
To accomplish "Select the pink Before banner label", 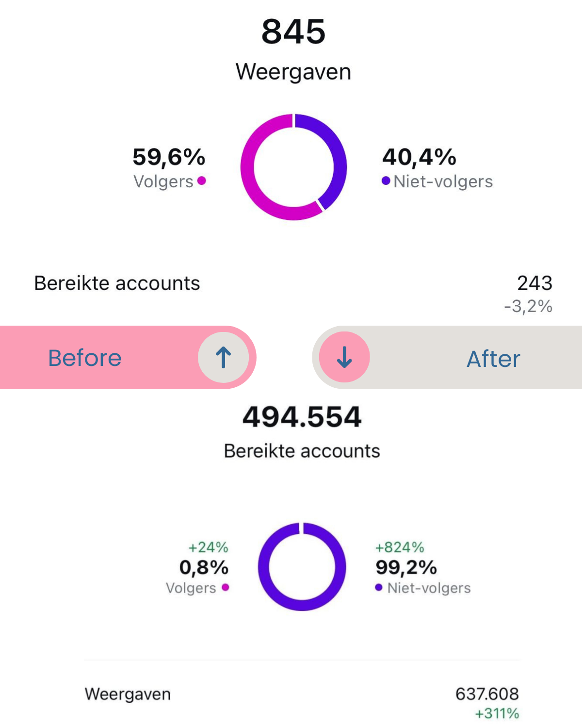I will [85, 358].
